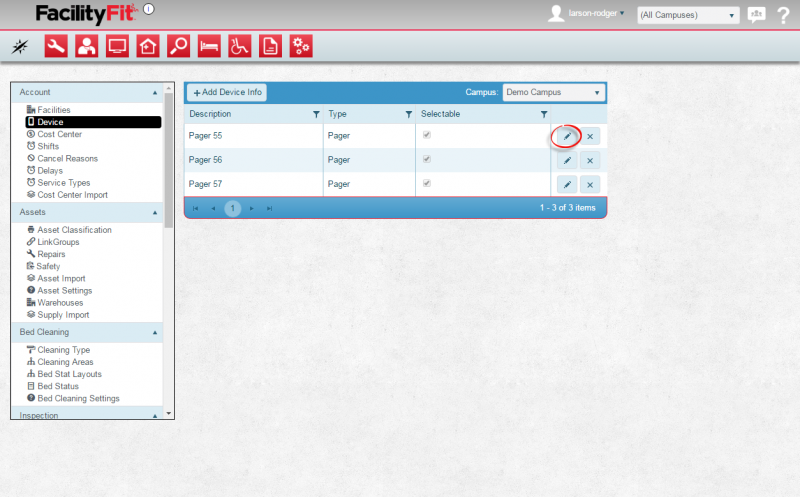The height and width of the screenshot is (497, 800).
Task: Filter the Description column
Action: [316, 114]
